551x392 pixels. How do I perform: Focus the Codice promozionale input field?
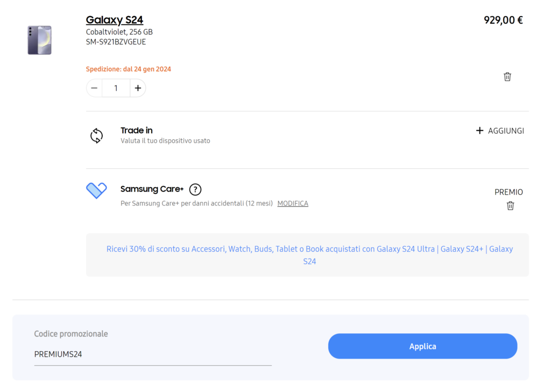[152, 354]
